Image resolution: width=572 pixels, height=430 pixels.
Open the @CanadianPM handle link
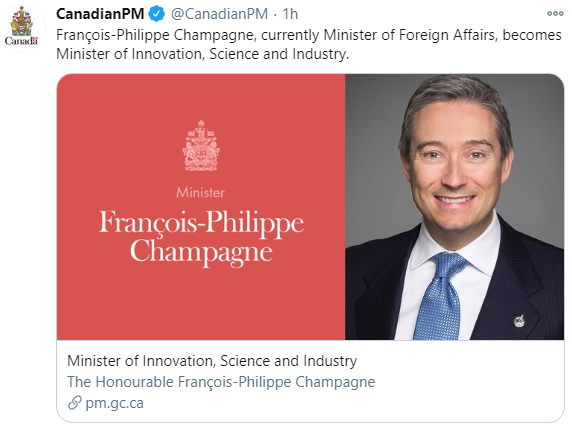[x=219, y=14]
